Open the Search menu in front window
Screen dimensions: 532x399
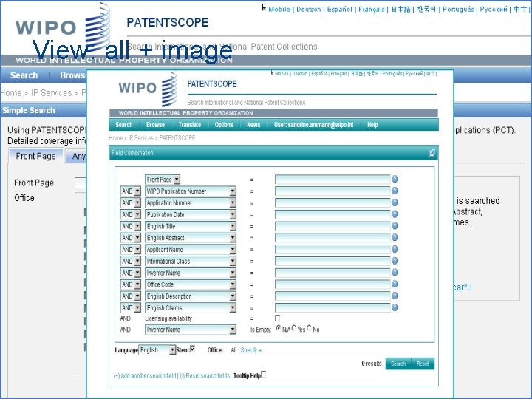point(124,125)
